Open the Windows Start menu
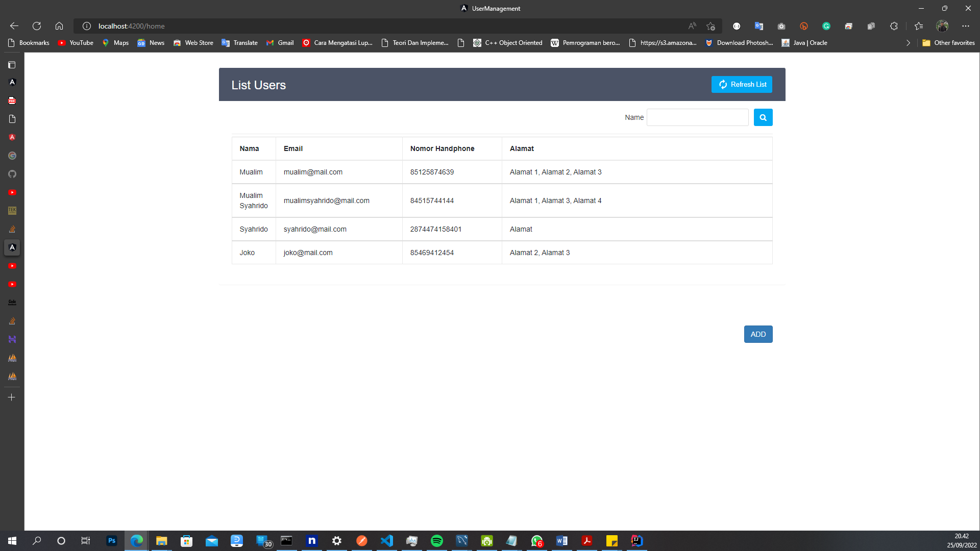Screen dimensions: 980x551 [12, 541]
